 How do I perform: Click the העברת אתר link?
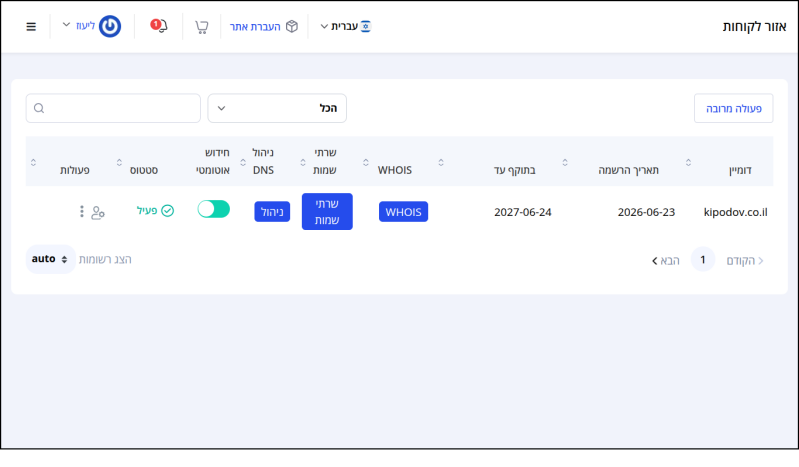[x=255, y=27]
